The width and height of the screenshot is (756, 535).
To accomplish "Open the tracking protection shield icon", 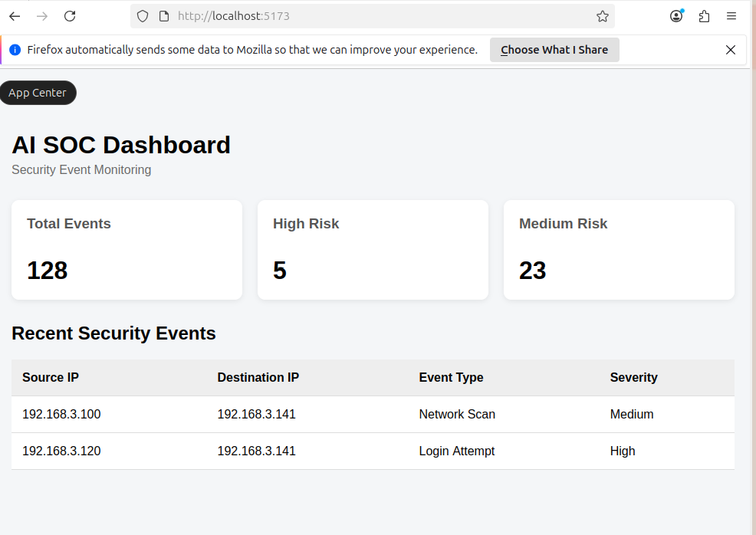I will coord(143,16).
